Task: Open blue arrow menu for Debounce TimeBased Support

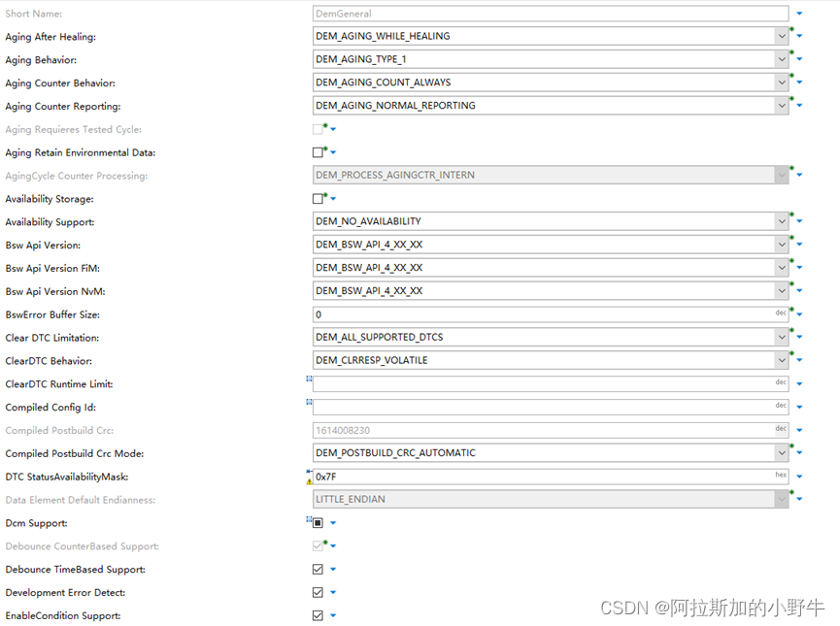Action: pos(333,570)
